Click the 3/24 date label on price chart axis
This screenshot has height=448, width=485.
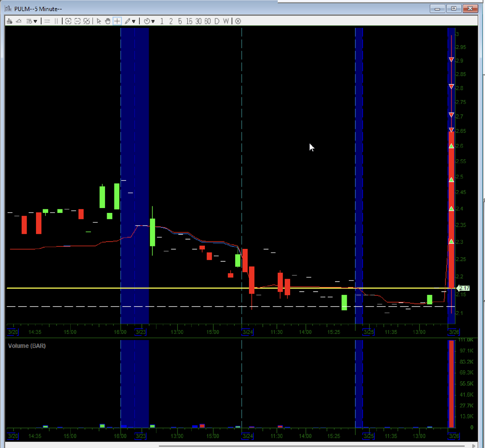(x=248, y=332)
